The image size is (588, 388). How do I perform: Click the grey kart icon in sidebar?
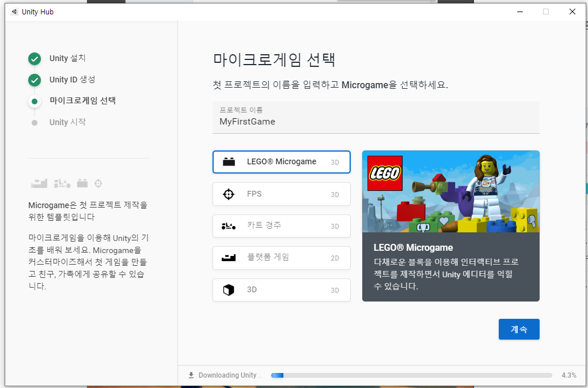(62, 183)
